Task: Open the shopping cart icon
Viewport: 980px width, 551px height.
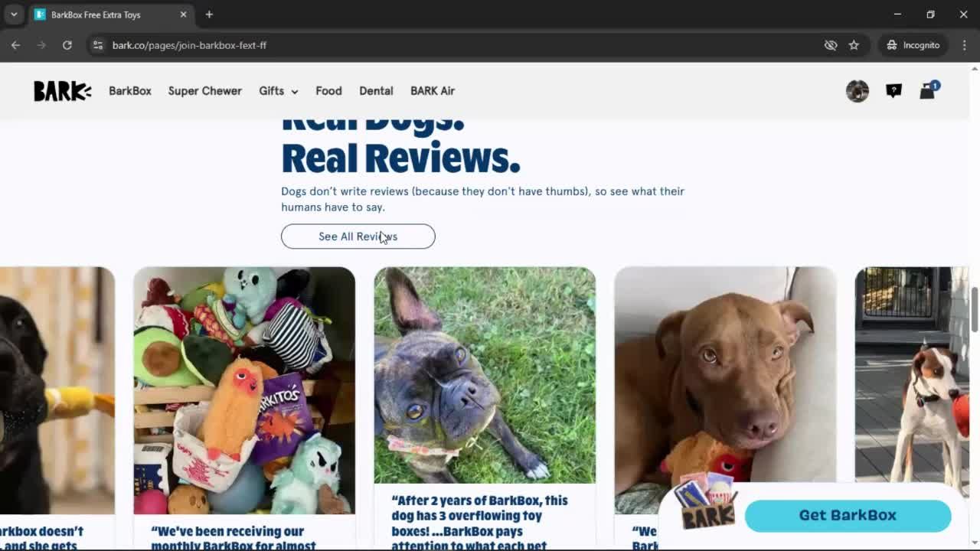Action: 928,90
